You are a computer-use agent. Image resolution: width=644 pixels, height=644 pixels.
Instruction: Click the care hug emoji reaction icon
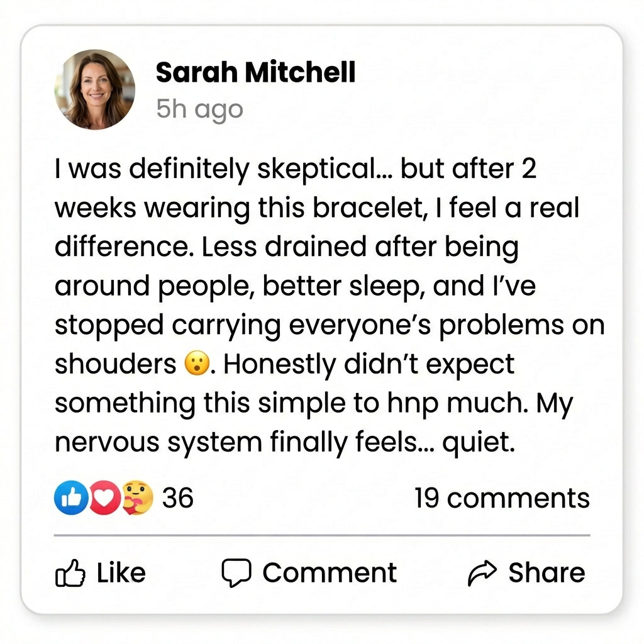pyautogui.click(x=136, y=498)
